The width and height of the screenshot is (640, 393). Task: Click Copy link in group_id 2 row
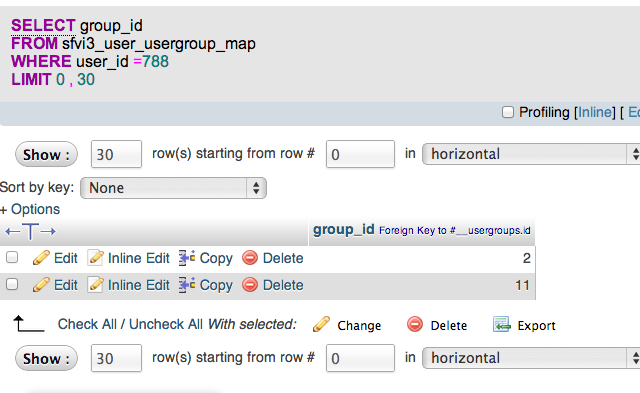tap(216, 258)
